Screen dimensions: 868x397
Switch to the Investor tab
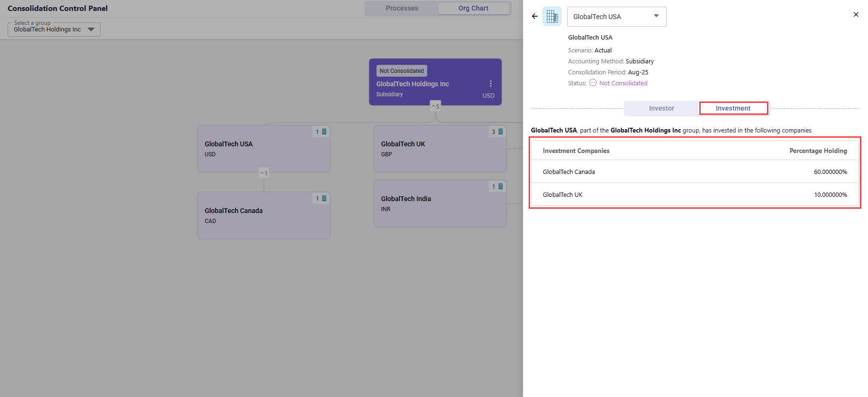(x=661, y=109)
